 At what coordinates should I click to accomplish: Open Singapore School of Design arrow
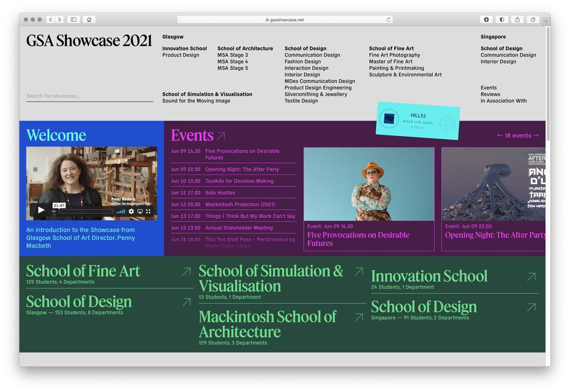(x=531, y=307)
